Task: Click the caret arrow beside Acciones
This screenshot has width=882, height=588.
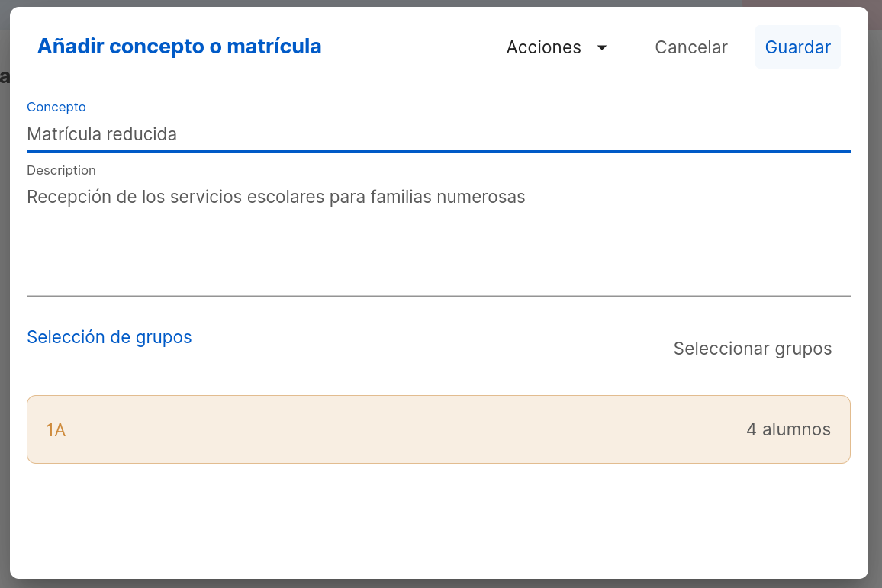Action: (602, 48)
